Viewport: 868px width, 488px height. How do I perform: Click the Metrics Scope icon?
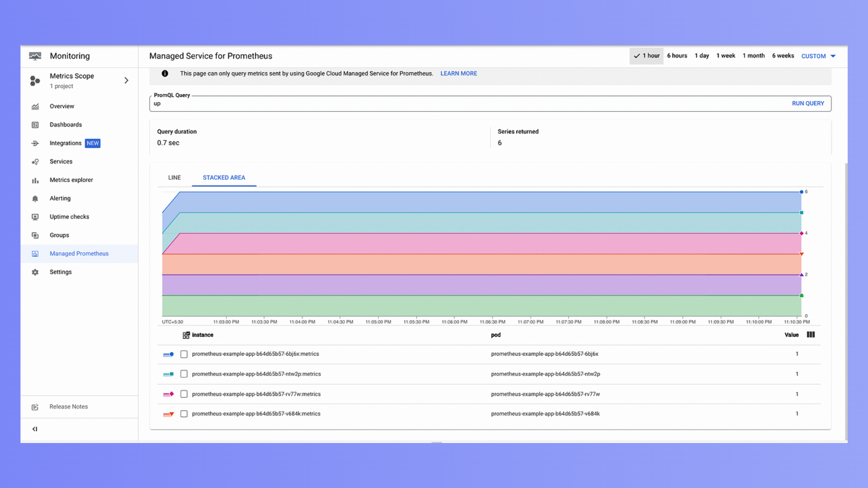(x=35, y=80)
